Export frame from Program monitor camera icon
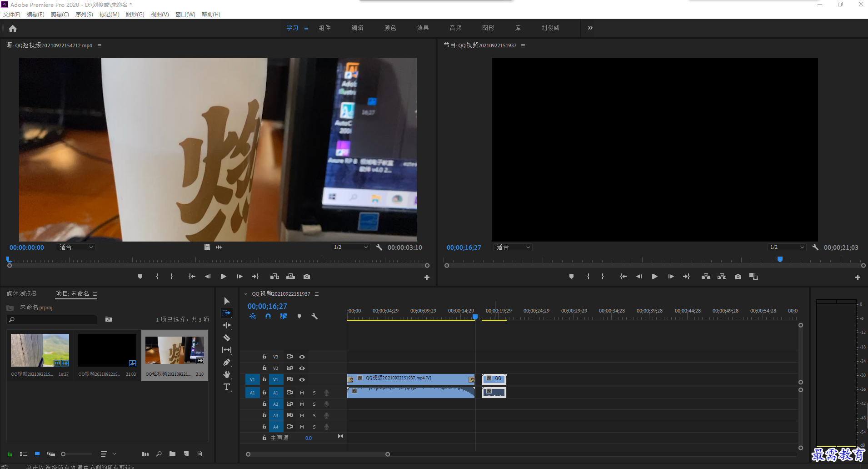868x469 pixels. (x=738, y=276)
